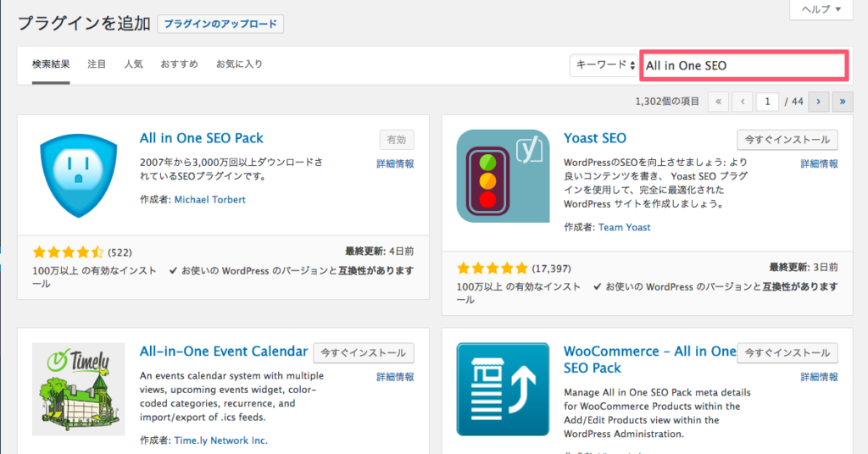Image resolution: width=868 pixels, height=454 pixels.
Task: Open 詳細情報 for WooCommerce All in One SEO Pack
Action: point(820,377)
